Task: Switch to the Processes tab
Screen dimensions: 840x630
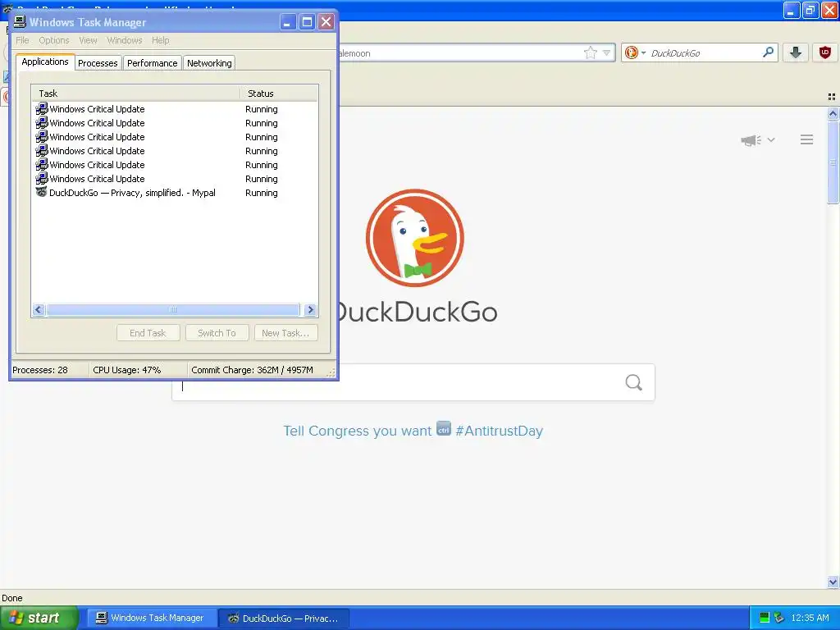Action: [98, 63]
